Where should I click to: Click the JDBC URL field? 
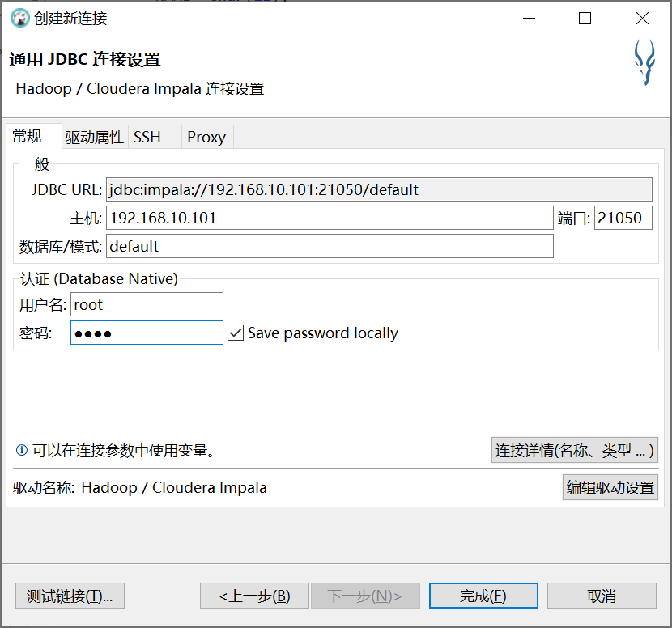379,189
